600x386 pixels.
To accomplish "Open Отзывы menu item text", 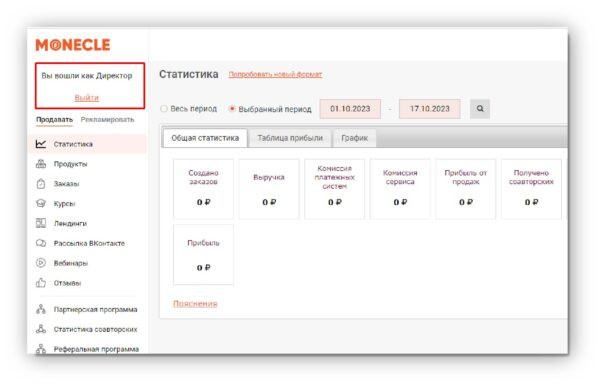I will (x=67, y=283).
